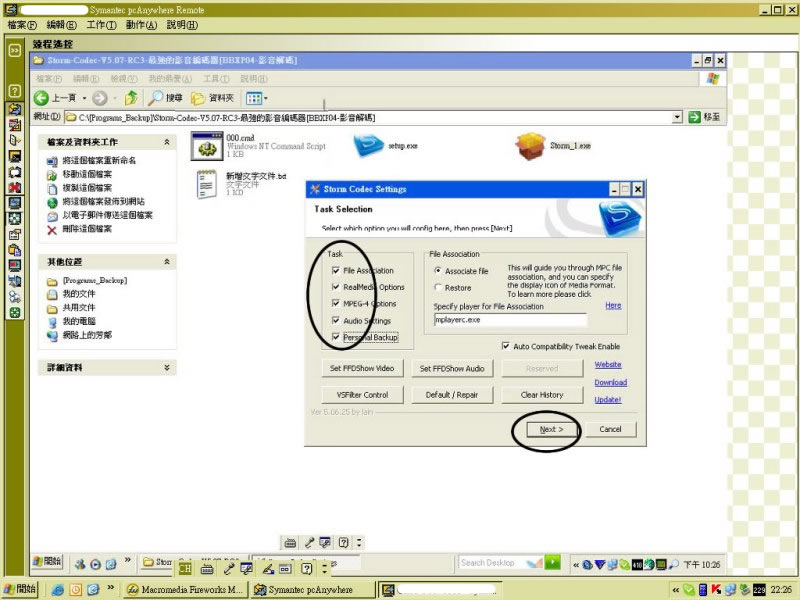The height and width of the screenshot is (600, 800).
Task: Collapse the 其他位置 panel
Action: tap(167, 262)
